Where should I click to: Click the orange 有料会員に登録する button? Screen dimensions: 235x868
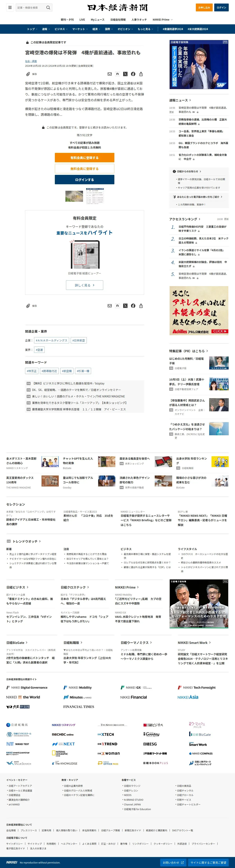coord(84,158)
